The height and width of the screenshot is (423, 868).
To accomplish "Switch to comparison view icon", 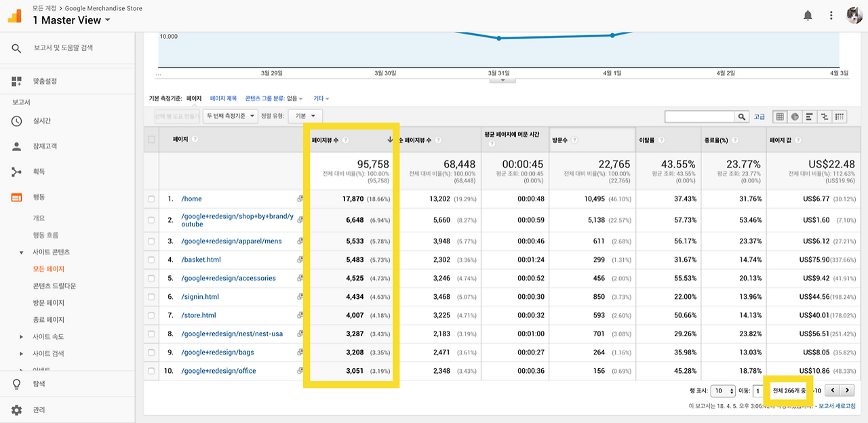I will coord(825,117).
